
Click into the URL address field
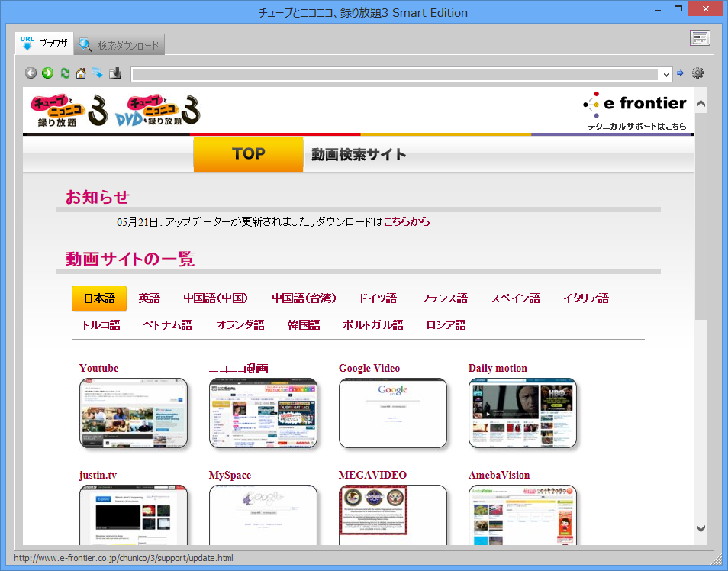coord(395,74)
